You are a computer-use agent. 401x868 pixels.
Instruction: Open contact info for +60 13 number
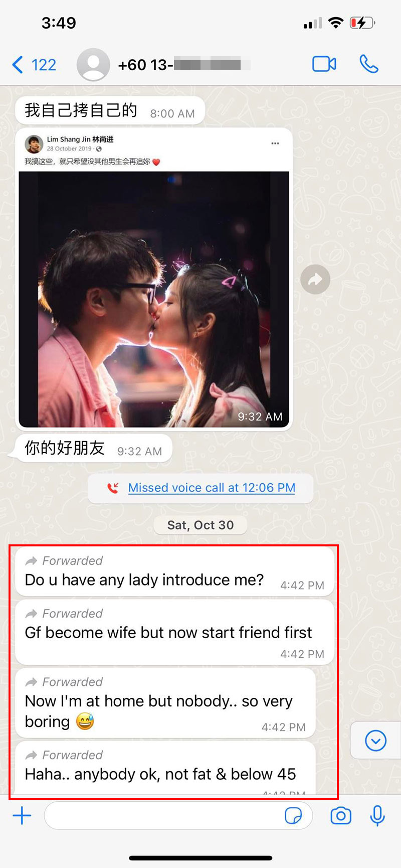(184, 65)
